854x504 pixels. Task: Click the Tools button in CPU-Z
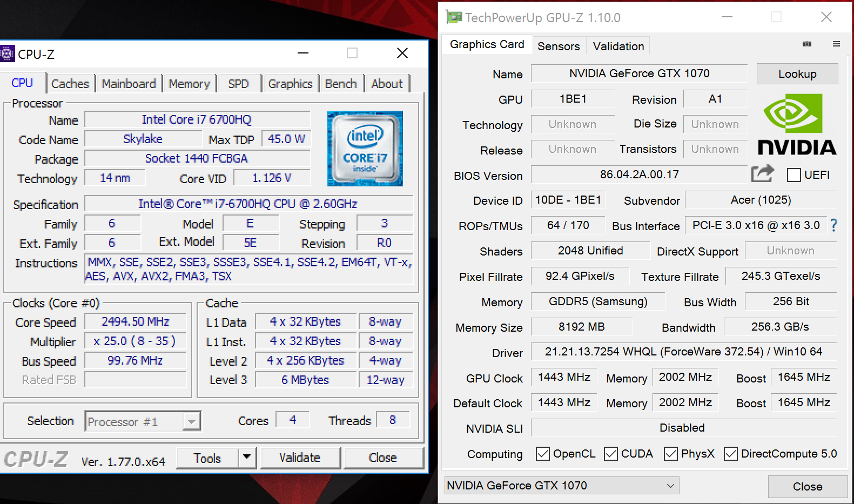[207, 458]
